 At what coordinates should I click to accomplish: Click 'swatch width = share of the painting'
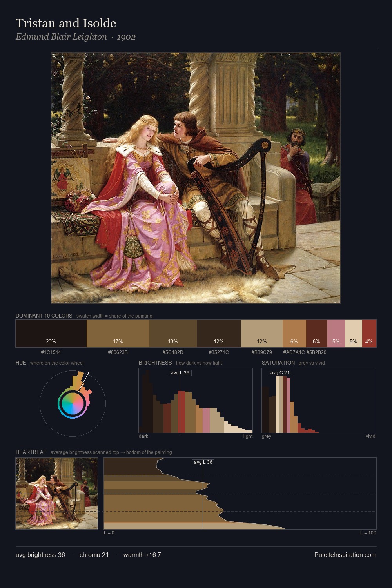click(x=114, y=316)
